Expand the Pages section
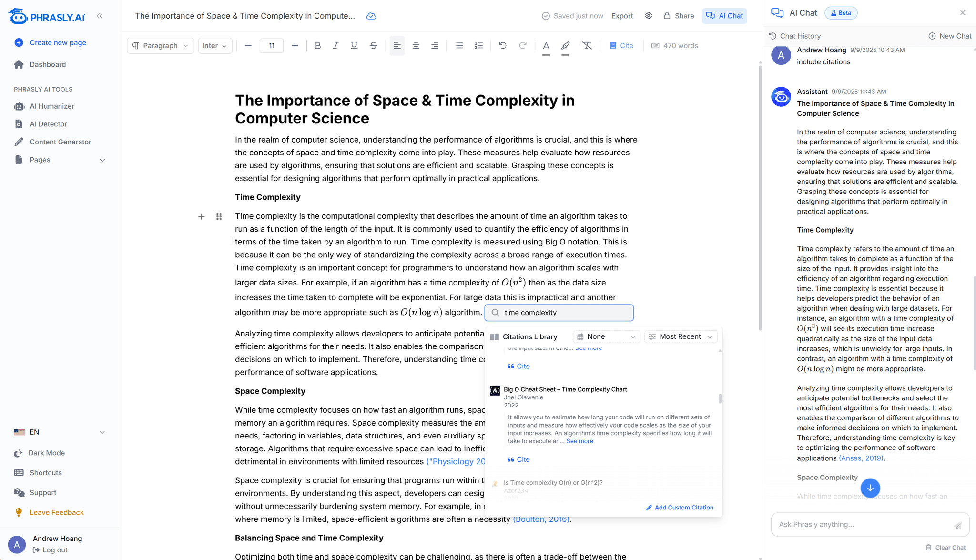 coord(60,160)
